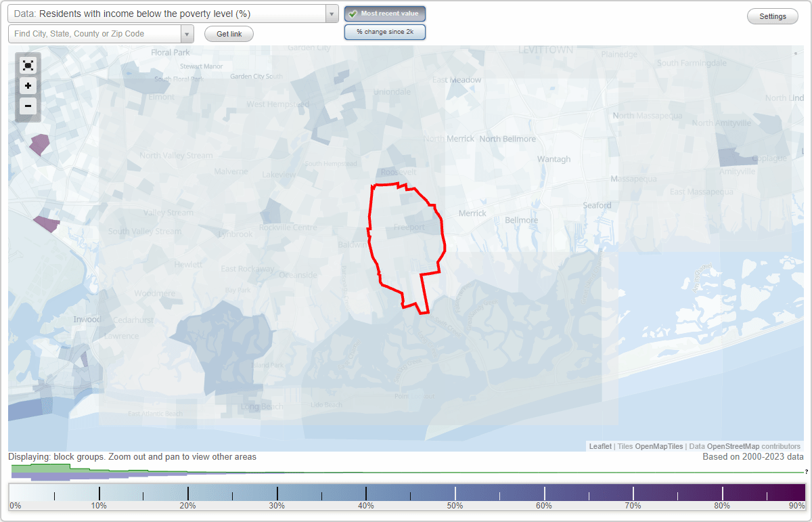
Task: Click the Leaflet attribution link
Action: pyautogui.click(x=600, y=446)
